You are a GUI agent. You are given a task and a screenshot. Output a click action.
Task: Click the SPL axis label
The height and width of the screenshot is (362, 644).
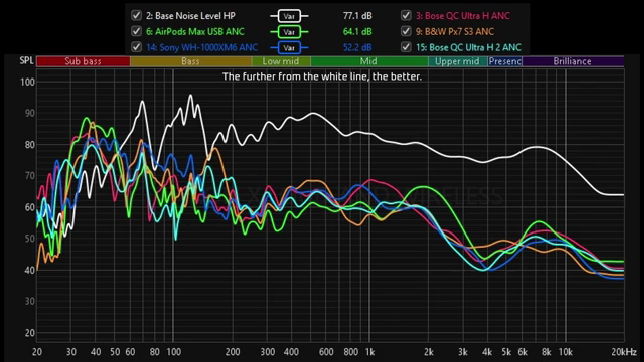pos(27,61)
